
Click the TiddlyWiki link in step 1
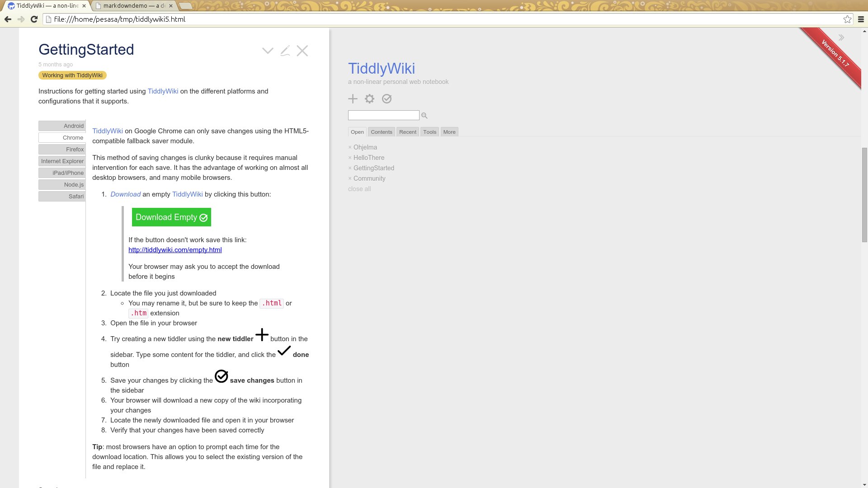coord(188,194)
